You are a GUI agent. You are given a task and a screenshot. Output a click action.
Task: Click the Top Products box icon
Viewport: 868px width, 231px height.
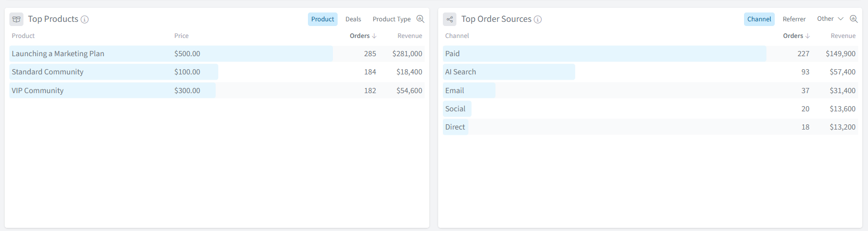tap(16, 19)
